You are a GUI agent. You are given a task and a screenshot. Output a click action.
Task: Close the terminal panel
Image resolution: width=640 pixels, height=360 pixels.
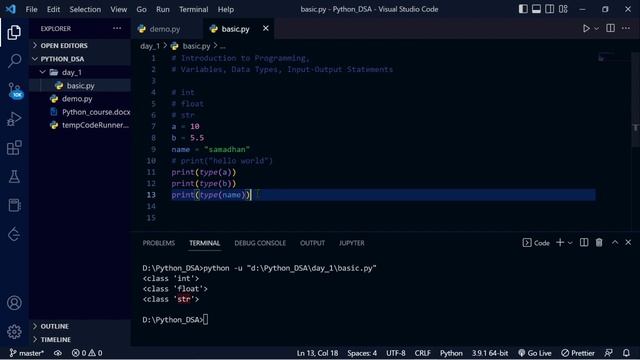(x=628, y=242)
